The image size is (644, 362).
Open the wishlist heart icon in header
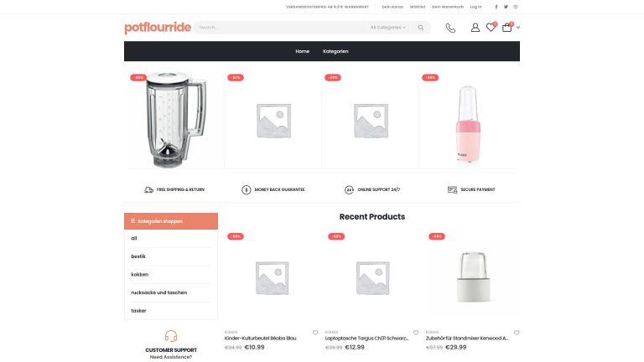click(x=491, y=27)
